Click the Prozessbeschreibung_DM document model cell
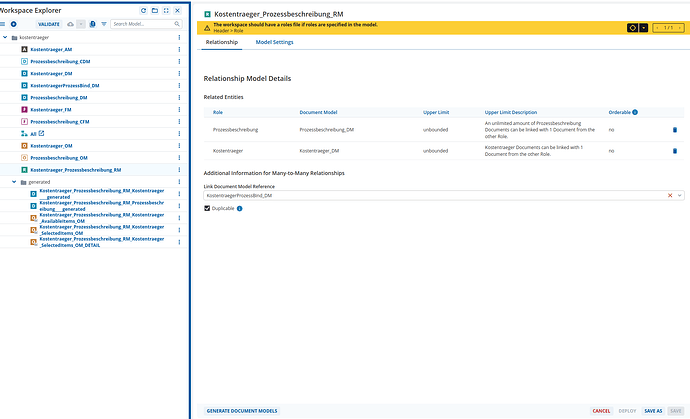This screenshot has width=690, height=419. coord(327,130)
